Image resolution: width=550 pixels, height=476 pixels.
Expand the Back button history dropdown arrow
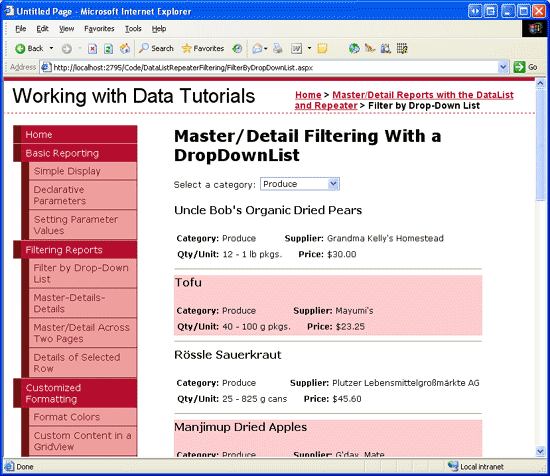[x=51, y=48]
